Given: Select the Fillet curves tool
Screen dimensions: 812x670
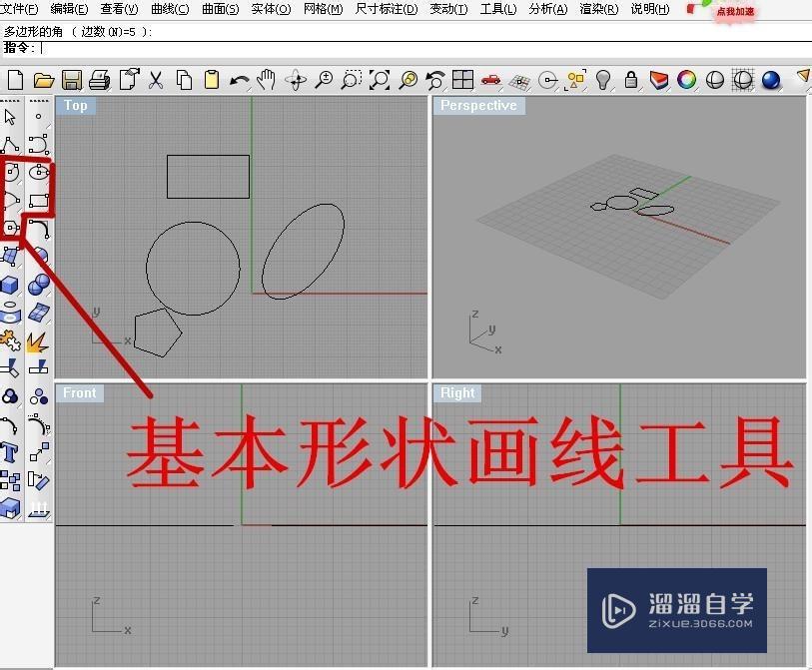Looking at the screenshot, I should 39,229.
